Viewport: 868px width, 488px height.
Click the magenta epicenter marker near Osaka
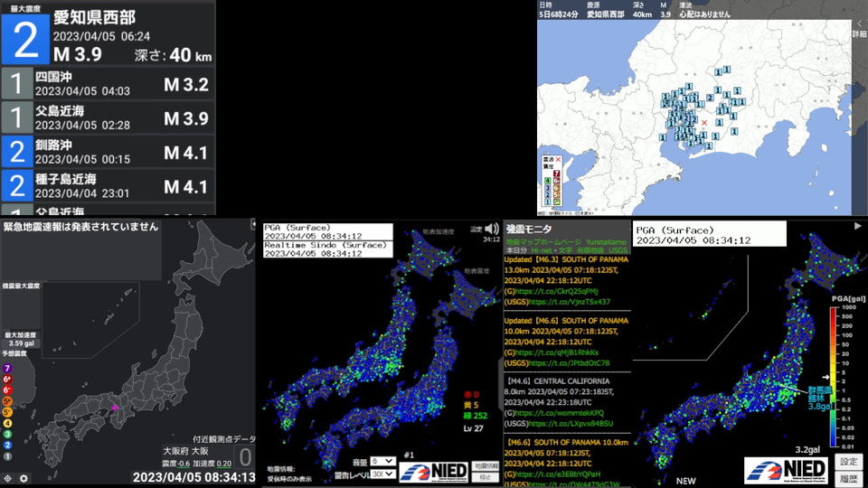pos(115,408)
